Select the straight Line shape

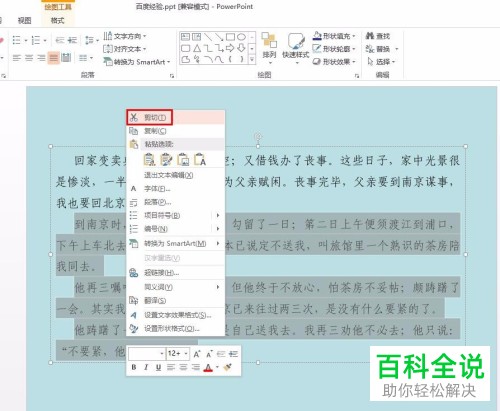click(208, 37)
